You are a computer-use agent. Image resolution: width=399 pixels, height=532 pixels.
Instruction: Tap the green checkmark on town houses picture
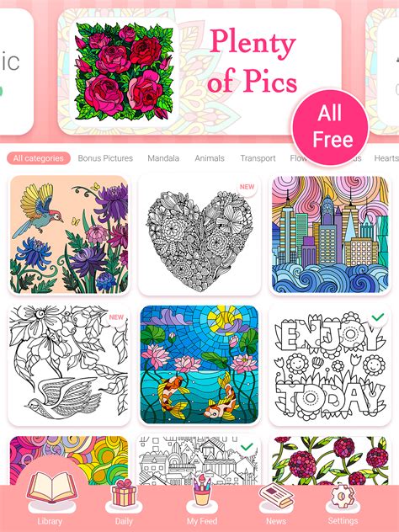point(247,446)
